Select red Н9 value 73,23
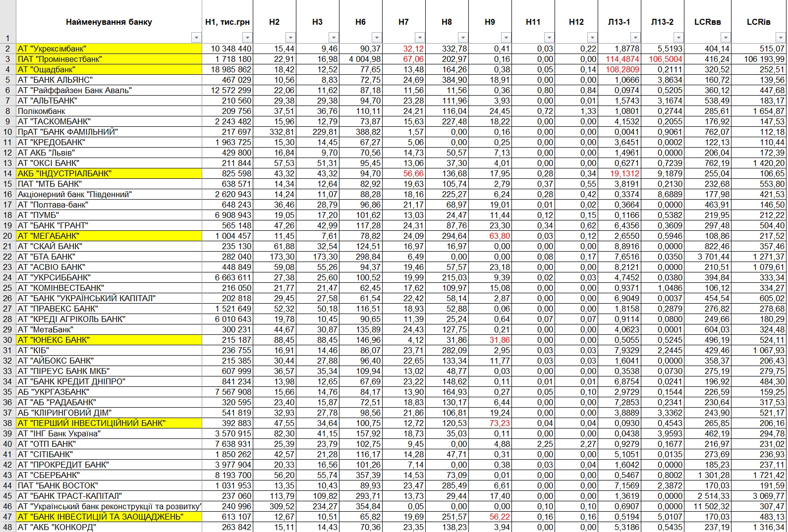 (x=490, y=423)
